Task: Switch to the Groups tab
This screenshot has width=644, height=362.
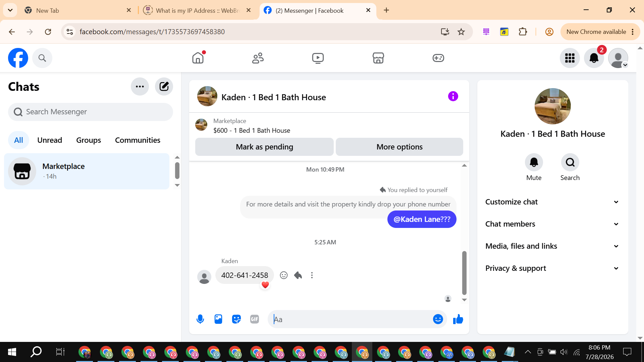Action: coord(89,140)
